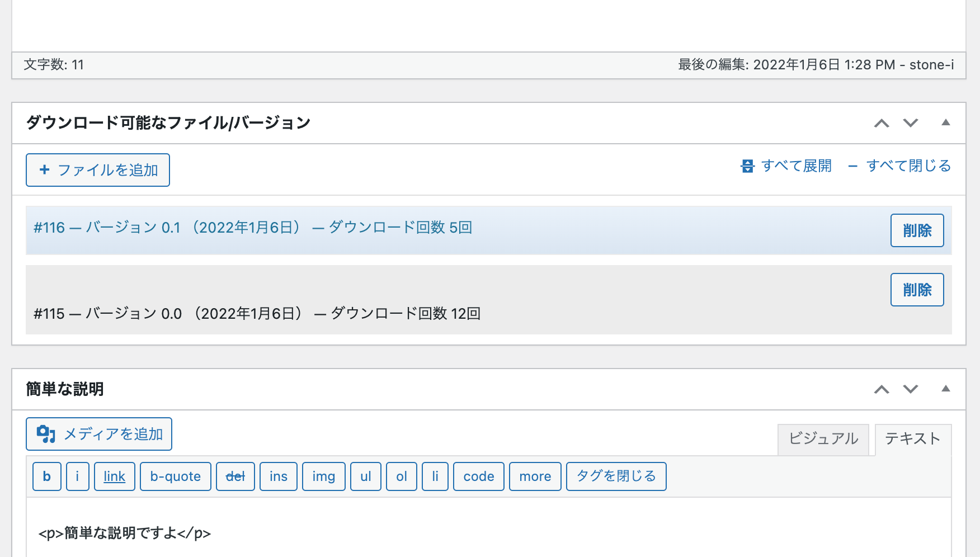980x557 pixels.
Task: Click タグを閉じる close tags button
Action: (x=616, y=476)
